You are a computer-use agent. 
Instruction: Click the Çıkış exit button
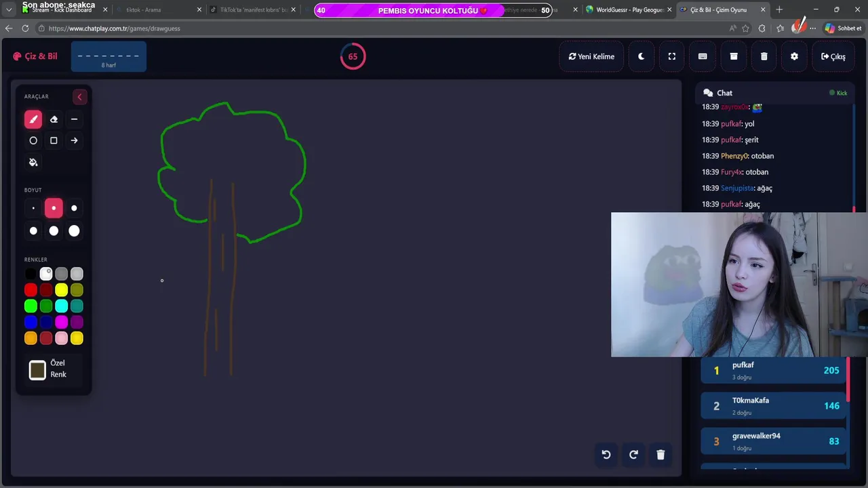(x=833, y=56)
